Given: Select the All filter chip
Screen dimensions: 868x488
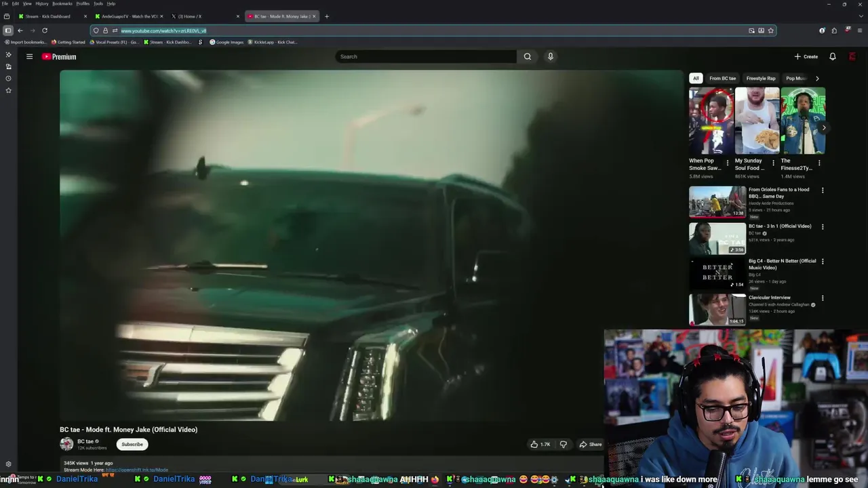Looking at the screenshot, I should tap(696, 78).
